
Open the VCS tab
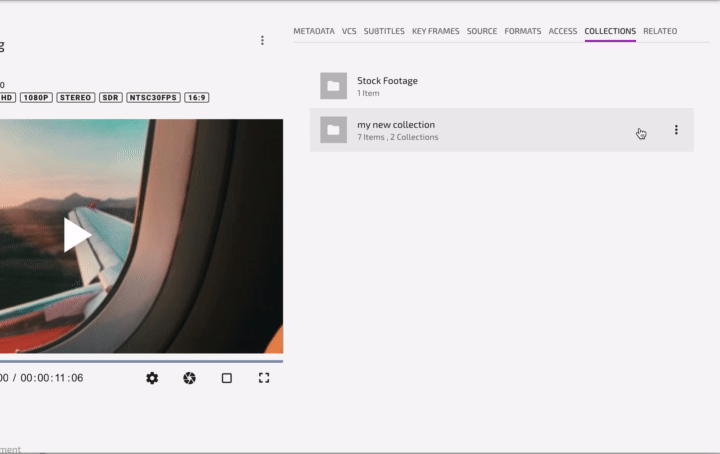coord(349,31)
